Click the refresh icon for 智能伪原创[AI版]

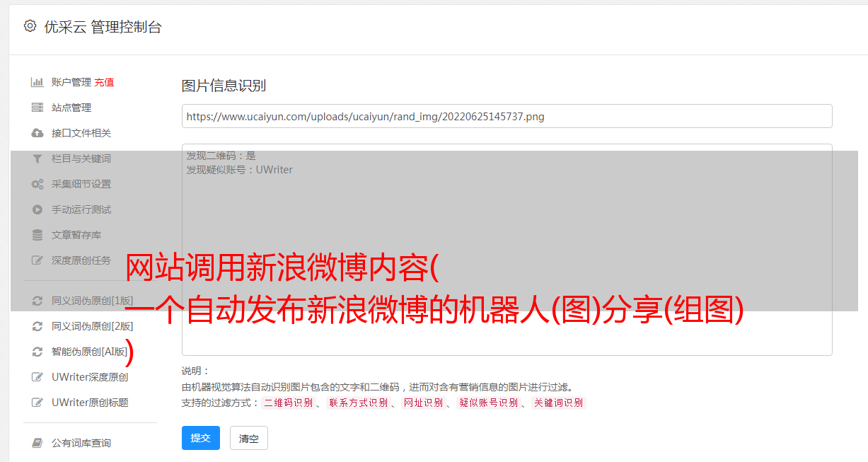click(37, 352)
